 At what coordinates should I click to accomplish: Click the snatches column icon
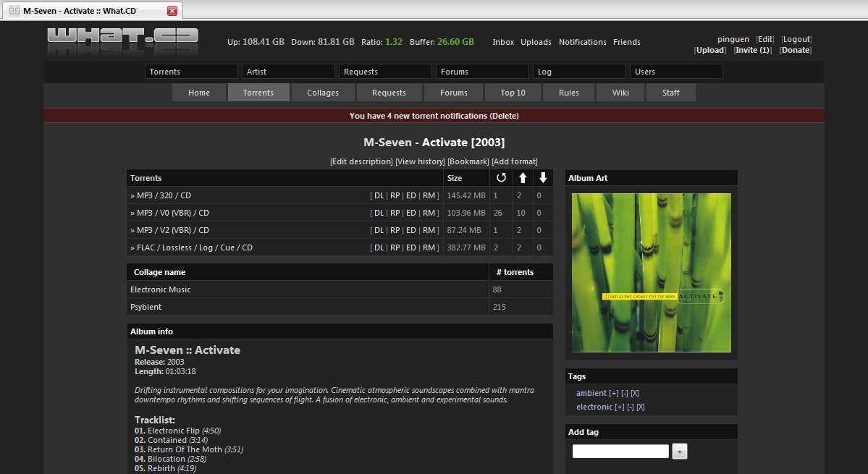501,177
